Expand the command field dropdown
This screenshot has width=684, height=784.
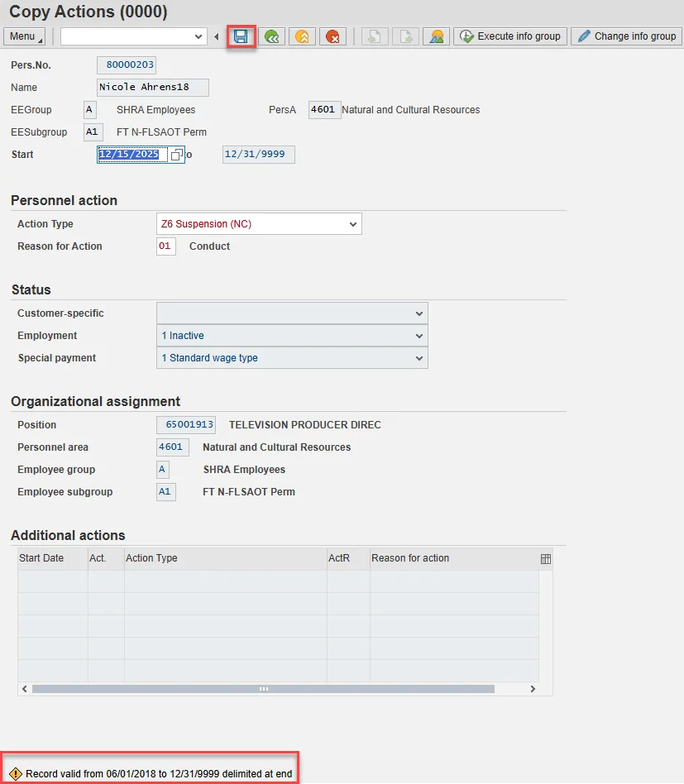point(199,36)
